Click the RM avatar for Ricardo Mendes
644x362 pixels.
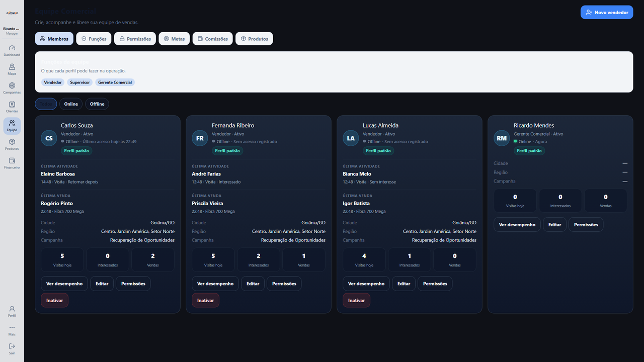tap(502, 138)
